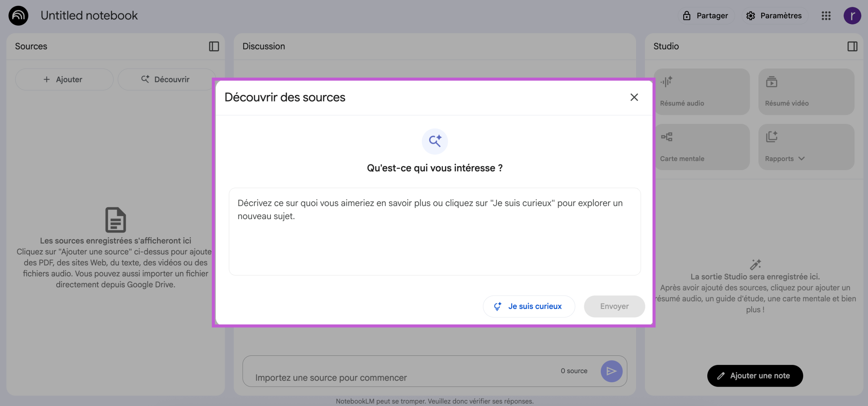The width and height of the screenshot is (868, 406).
Task: Click the Studio panel heading
Action: pyautogui.click(x=666, y=46)
